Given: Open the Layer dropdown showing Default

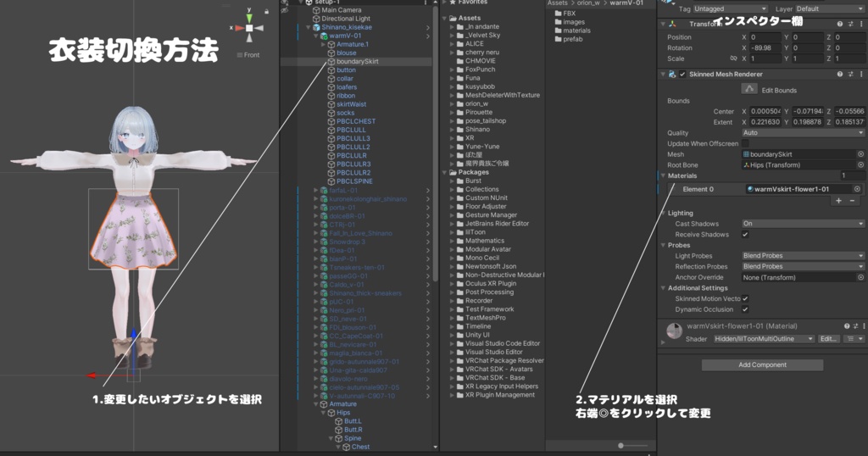Looking at the screenshot, I should (829, 8).
